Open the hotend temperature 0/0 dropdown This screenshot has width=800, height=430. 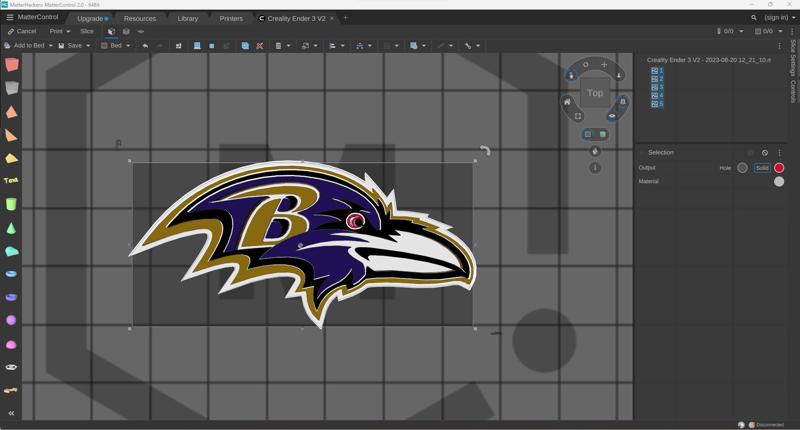730,31
